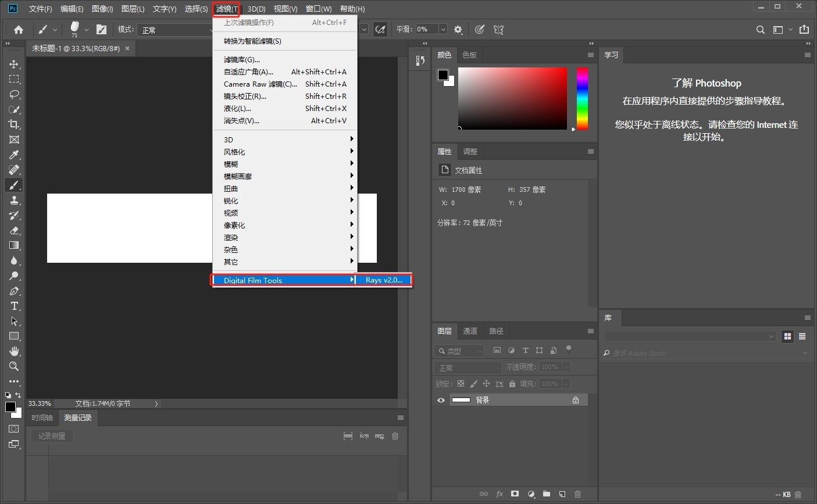Screen dimensions: 817x504
Task: Switch to the 色板 tab
Action: coord(469,55)
